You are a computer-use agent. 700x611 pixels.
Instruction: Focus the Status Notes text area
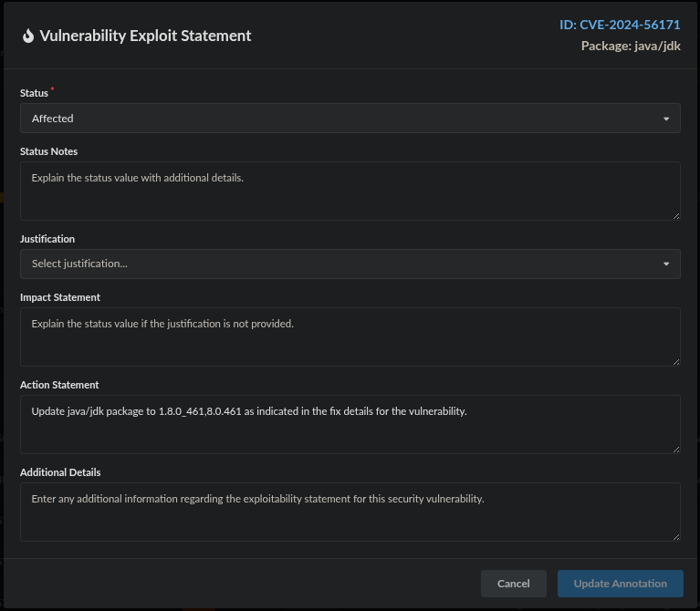coord(350,191)
